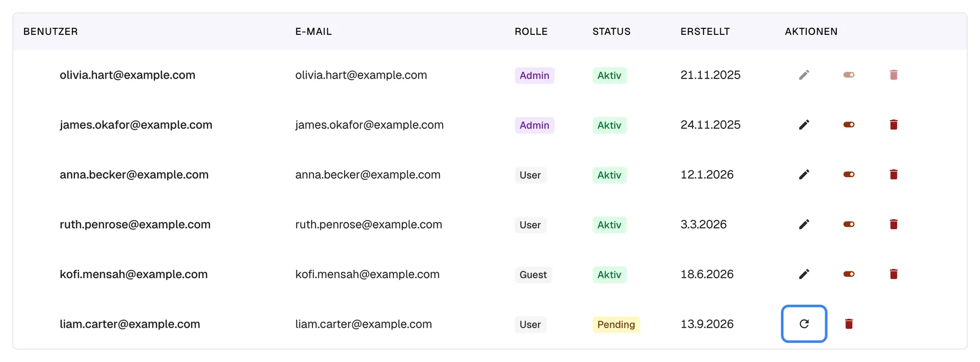Click User role badge for ruth.penrose
The width and height of the screenshot is (980, 362).
pyautogui.click(x=530, y=225)
